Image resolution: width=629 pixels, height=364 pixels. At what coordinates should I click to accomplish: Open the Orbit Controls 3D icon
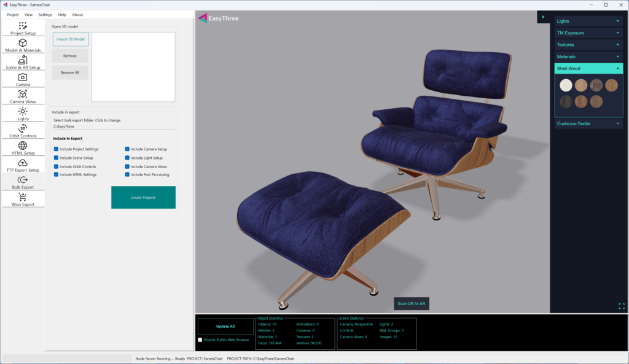(x=23, y=128)
